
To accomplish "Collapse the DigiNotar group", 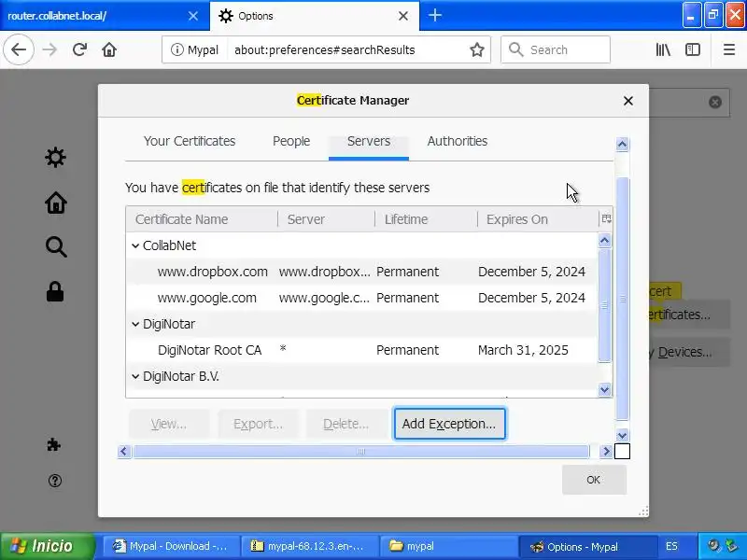I will tap(135, 324).
